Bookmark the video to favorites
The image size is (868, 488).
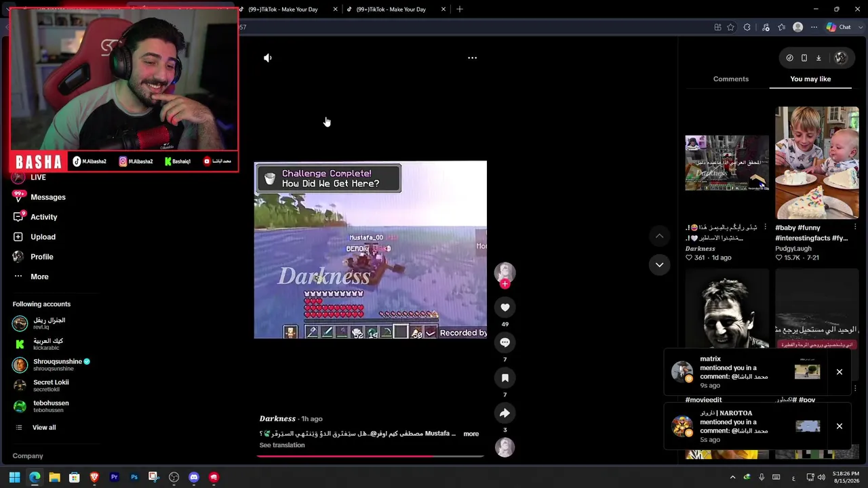point(505,378)
